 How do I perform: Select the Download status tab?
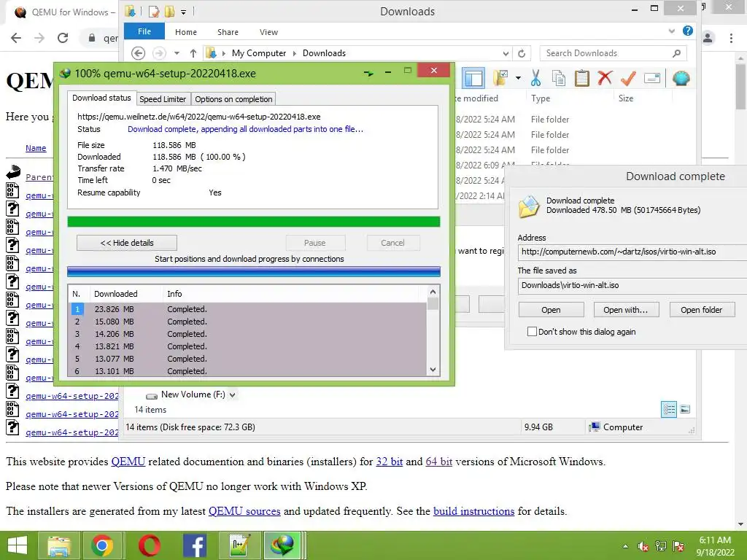[x=101, y=98]
